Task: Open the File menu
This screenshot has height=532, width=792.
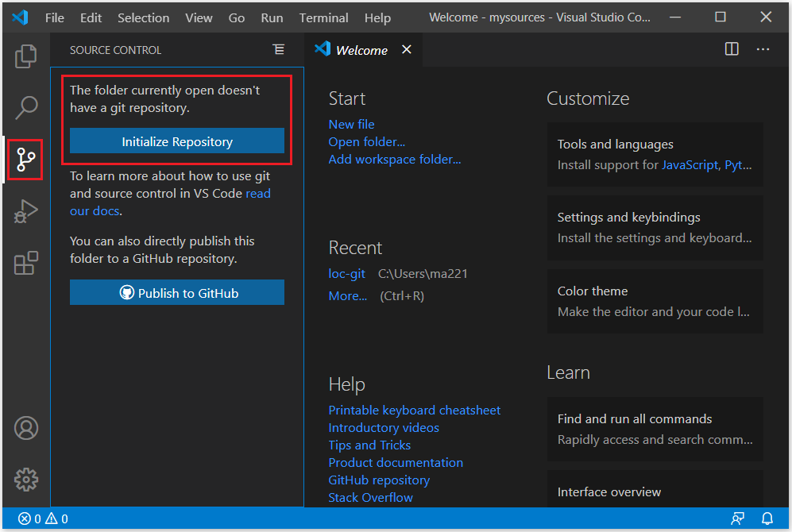Action: [x=55, y=17]
